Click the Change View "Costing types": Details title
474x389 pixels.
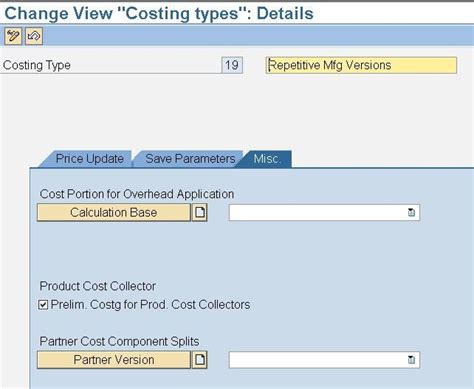(159, 14)
